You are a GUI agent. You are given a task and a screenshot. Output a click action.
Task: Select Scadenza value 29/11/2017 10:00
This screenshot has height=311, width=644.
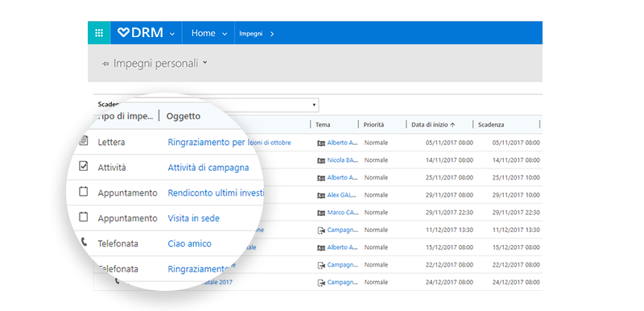point(516,195)
